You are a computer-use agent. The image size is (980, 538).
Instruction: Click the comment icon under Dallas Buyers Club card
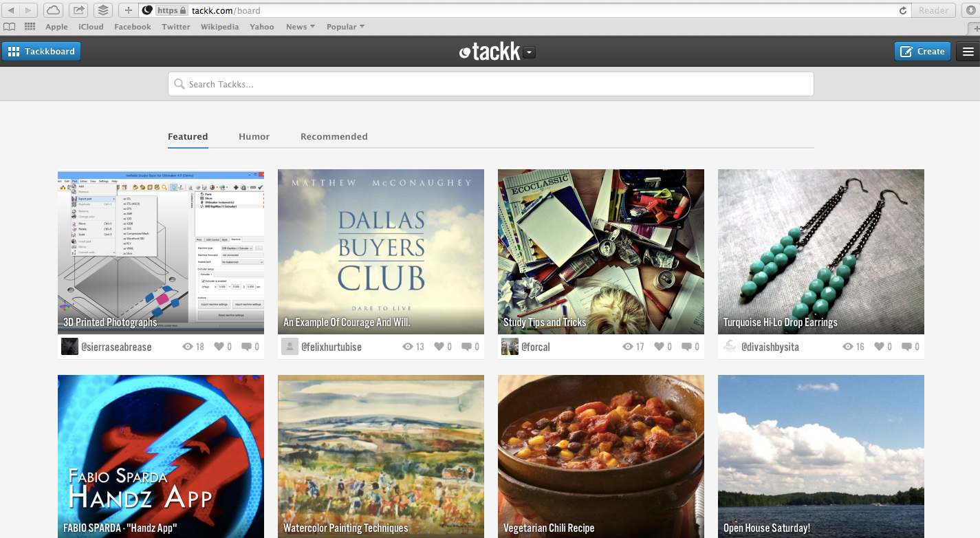click(x=466, y=347)
